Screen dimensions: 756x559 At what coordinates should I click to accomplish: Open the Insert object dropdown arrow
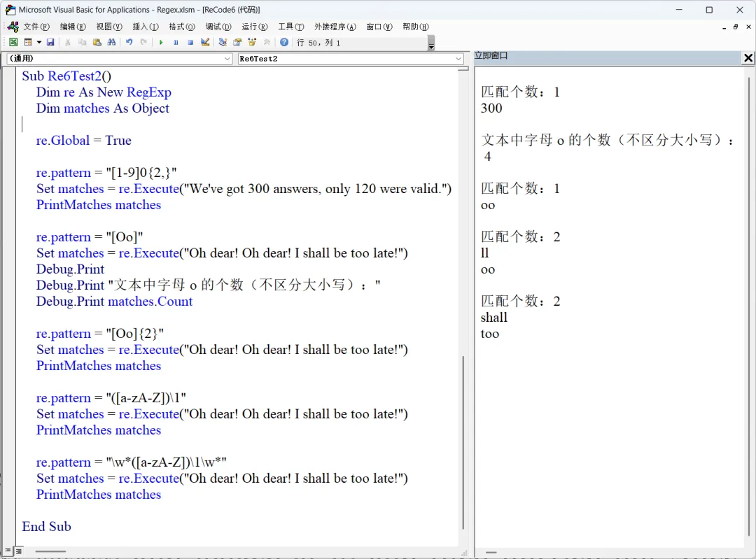click(39, 43)
